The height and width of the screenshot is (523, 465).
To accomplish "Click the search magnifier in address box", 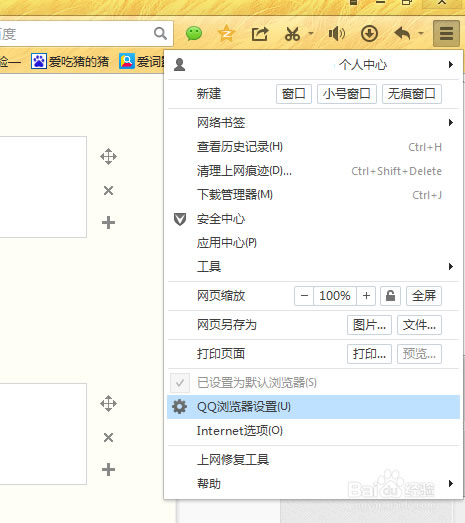I will (160, 33).
